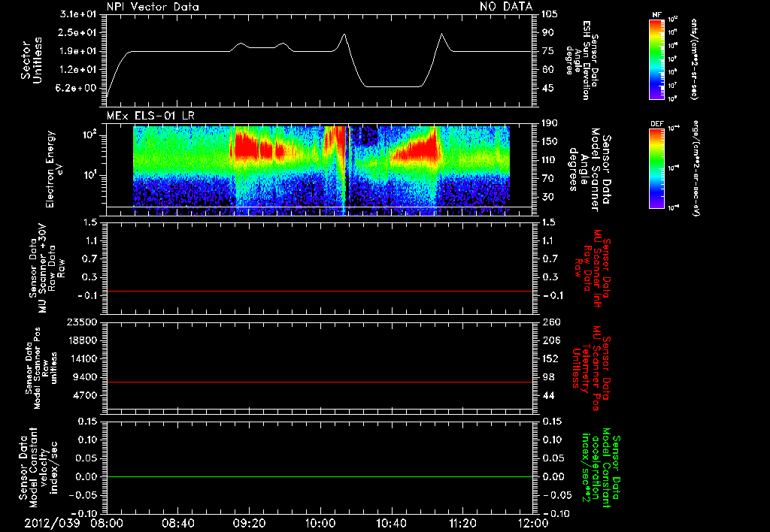The width and height of the screenshot is (770, 532).
Task: Click the 'ESH Sun Elevation Angle' axis title
Action: [583, 60]
